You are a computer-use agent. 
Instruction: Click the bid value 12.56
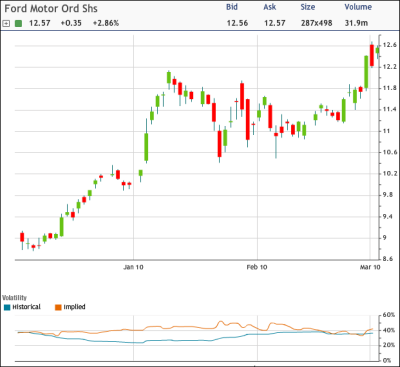pyautogui.click(x=237, y=23)
